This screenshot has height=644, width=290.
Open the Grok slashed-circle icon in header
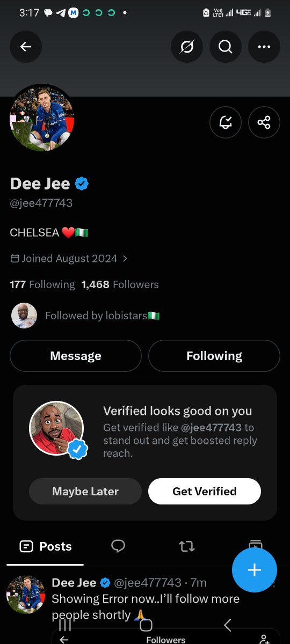187,47
